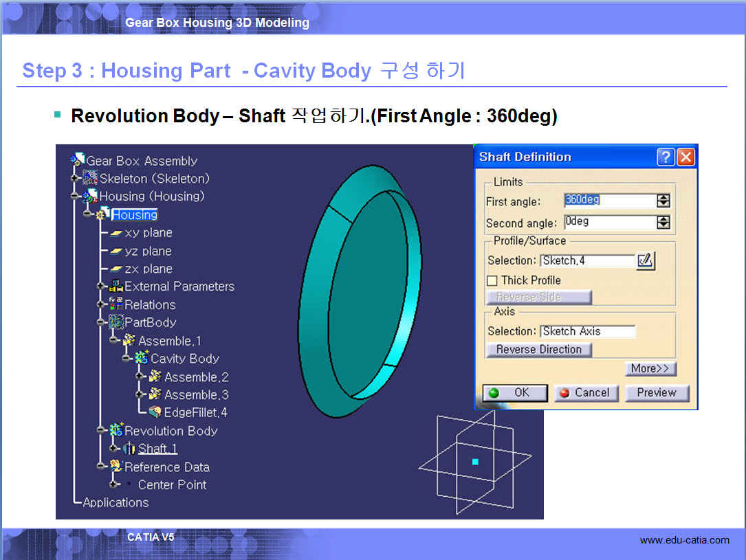Click the More>> button
The height and width of the screenshot is (560, 746).
[650, 368]
